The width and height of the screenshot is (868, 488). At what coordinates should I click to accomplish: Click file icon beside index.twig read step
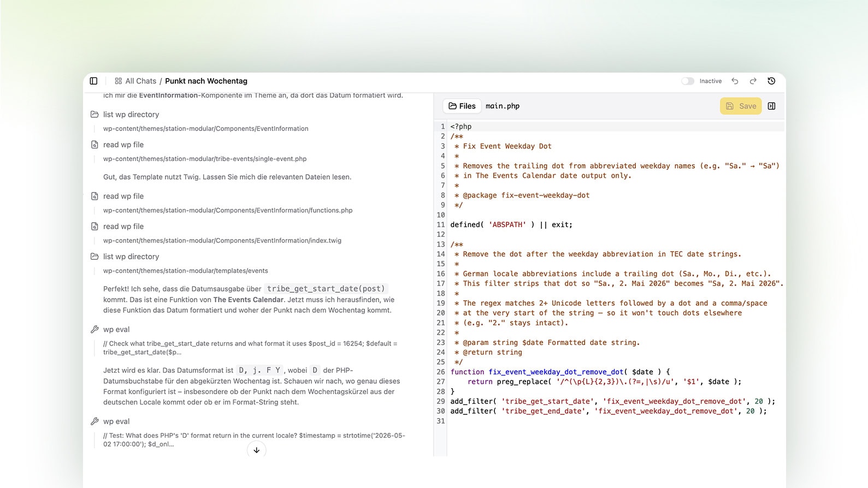point(95,226)
